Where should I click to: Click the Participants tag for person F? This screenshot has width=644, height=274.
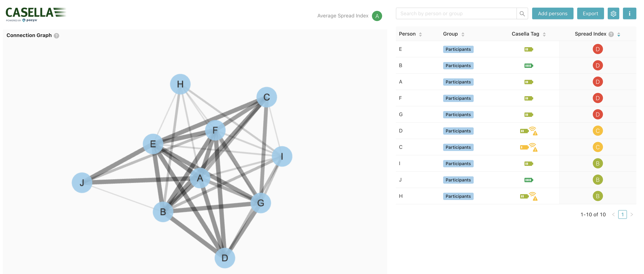point(458,98)
